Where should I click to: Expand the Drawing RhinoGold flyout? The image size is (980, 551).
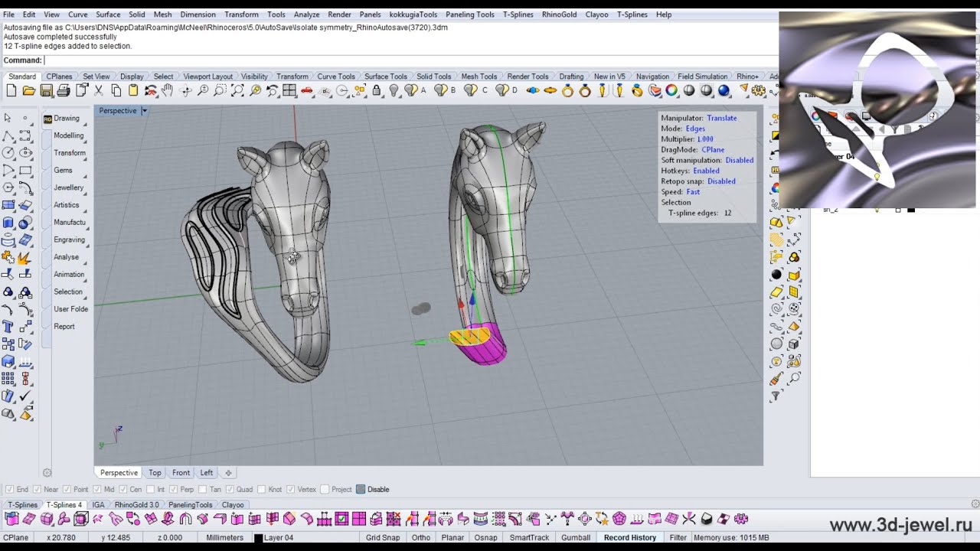click(x=66, y=119)
